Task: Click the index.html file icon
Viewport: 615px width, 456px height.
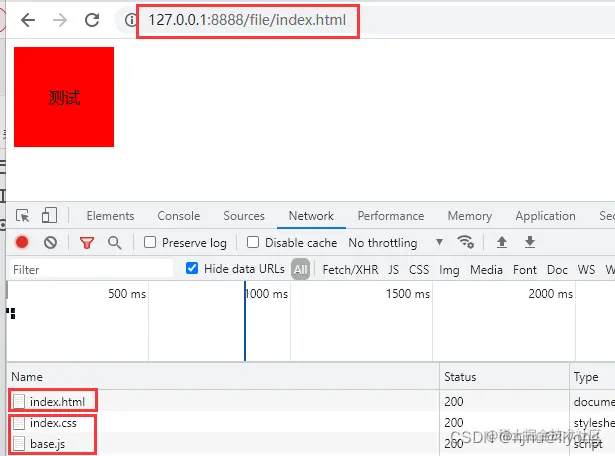Action: point(19,401)
